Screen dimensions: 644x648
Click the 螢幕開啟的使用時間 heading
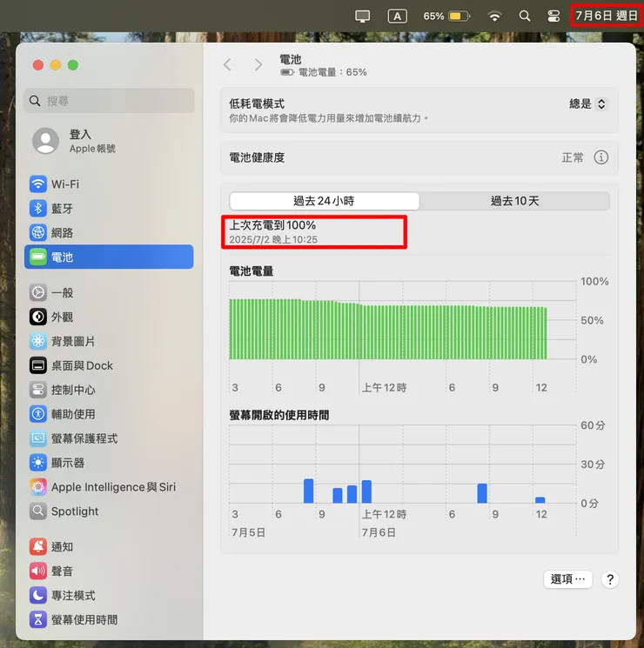(279, 415)
